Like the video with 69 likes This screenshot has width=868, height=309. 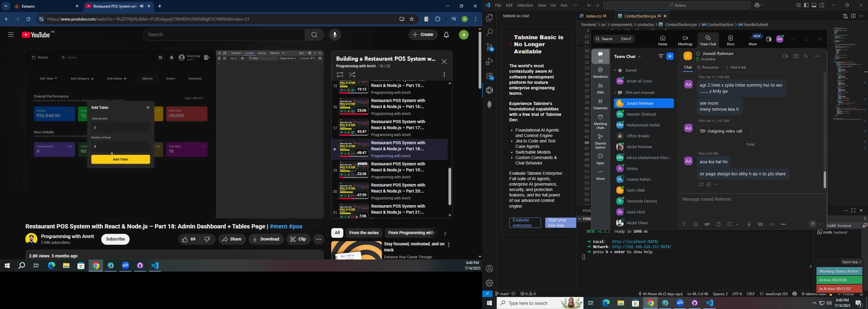pyautogui.click(x=189, y=239)
